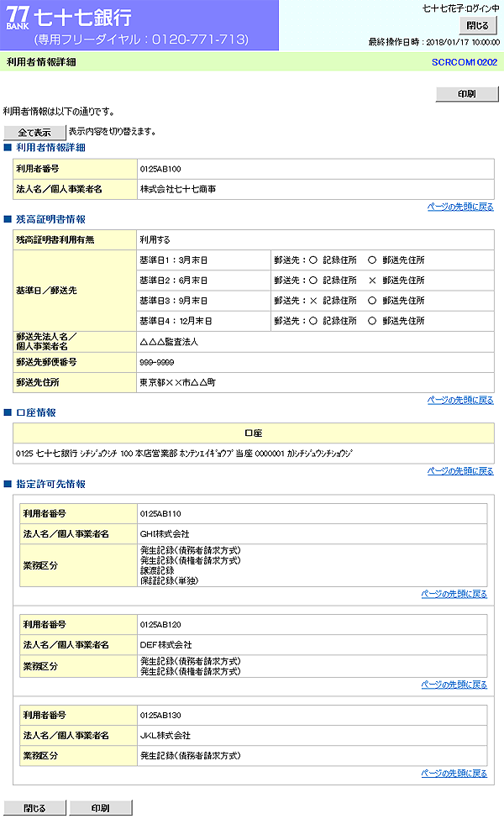This screenshot has width=504, height=824.
Task: Click 基準日3：9月末日 cell
Action: 203,301
